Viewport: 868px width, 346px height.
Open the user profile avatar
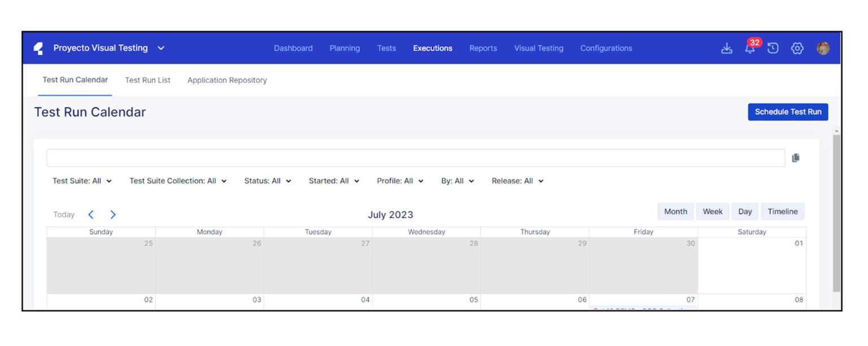823,49
